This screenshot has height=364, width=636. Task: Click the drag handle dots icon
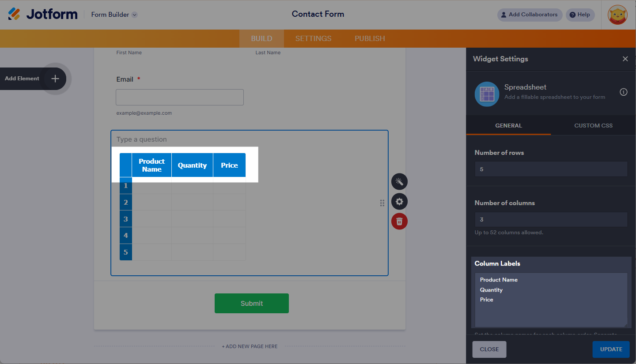(382, 203)
